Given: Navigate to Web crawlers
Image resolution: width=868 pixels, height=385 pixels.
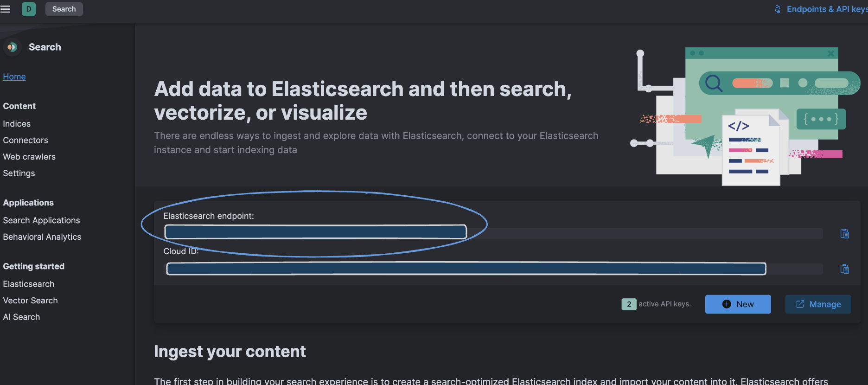Looking at the screenshot, I should pyautogui.click(x=29, y=157).
